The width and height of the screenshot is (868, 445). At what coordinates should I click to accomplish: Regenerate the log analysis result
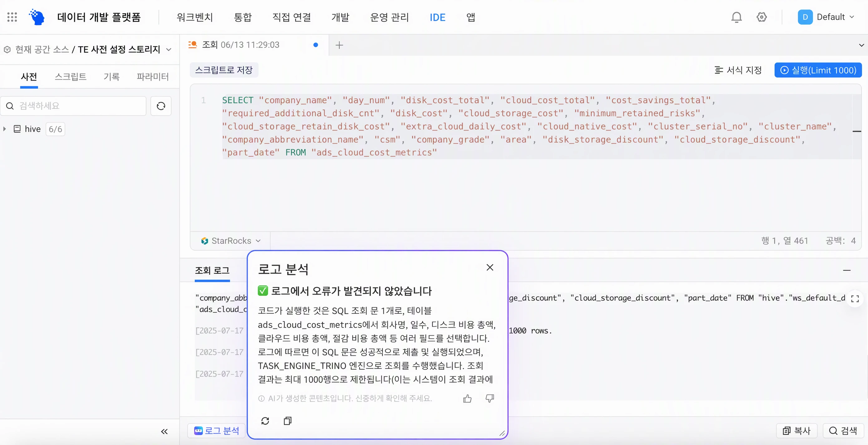tap(265, 421)
